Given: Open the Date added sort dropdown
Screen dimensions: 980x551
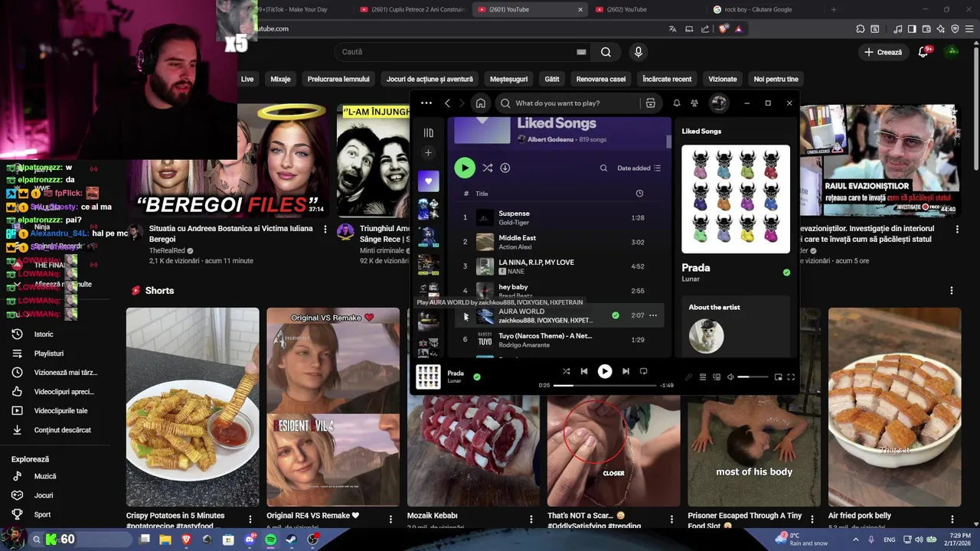Looking at the screenshot, I should pyautogui.click(x=639, y=168).
